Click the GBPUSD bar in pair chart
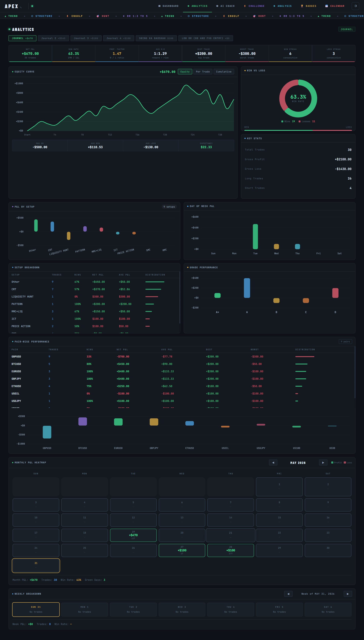Viewport: 364px width, 640px height. (x=47, y=432)
